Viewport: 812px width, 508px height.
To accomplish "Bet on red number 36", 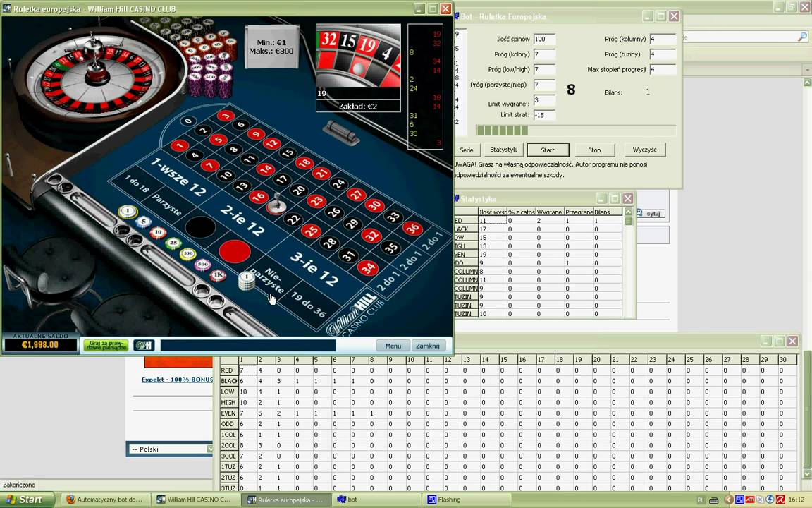I will (x=412, y=228).
